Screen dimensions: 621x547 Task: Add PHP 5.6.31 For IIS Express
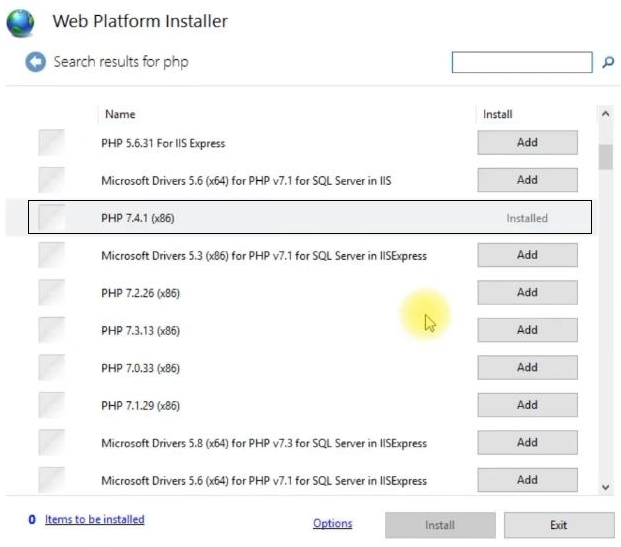click(x=527, y=143)
